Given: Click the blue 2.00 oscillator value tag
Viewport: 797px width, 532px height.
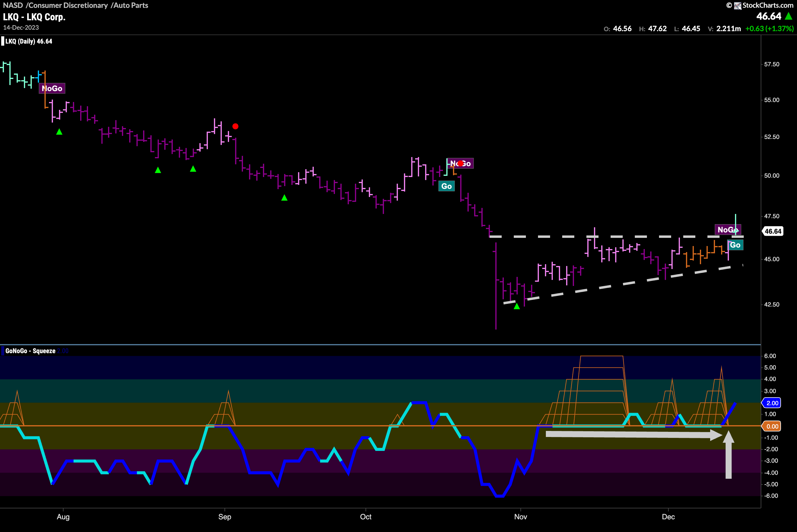Looking at the screenshot, I should click(772, 403).
